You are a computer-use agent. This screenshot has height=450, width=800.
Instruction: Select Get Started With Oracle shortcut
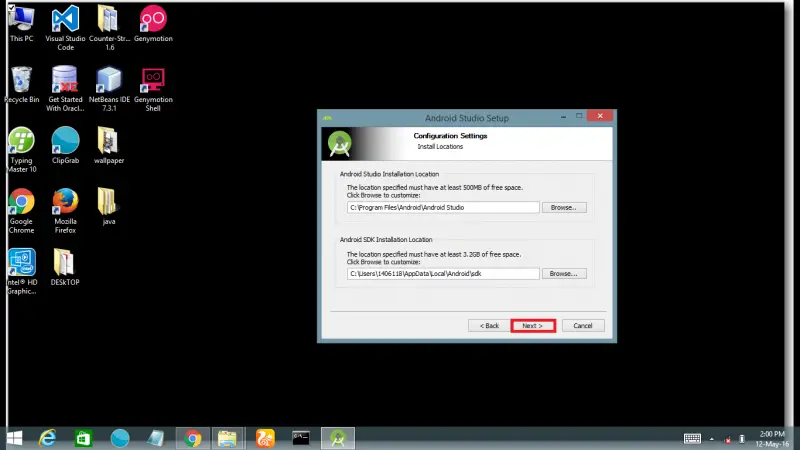tap(65, 89)
